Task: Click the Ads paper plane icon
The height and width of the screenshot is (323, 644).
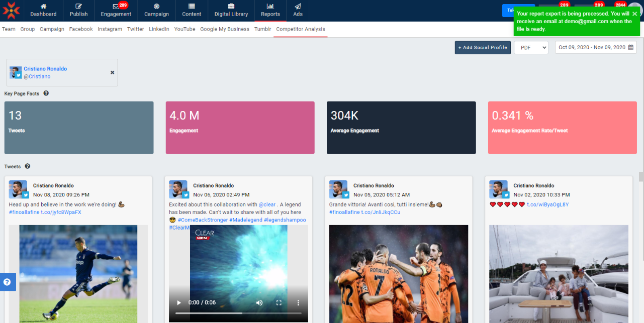Action: [x=298, y=6]
